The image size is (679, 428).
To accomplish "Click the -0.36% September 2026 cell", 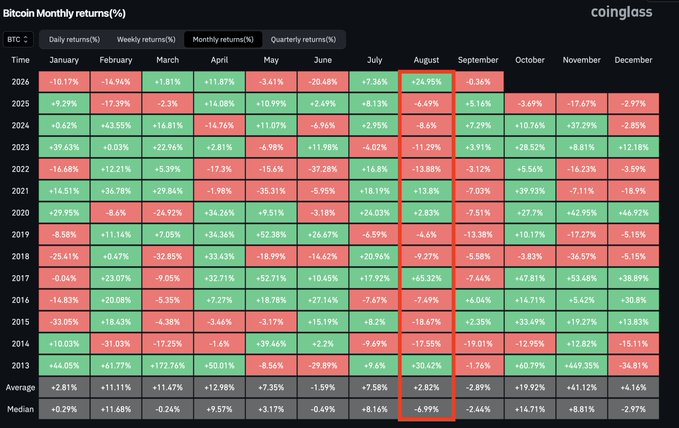I will coord(478,82).
